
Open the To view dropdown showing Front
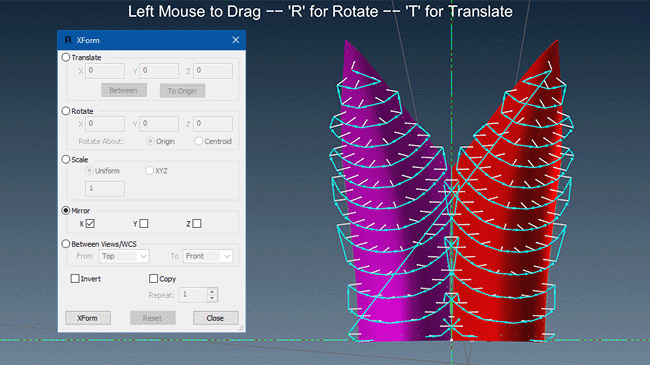point(208,256)
